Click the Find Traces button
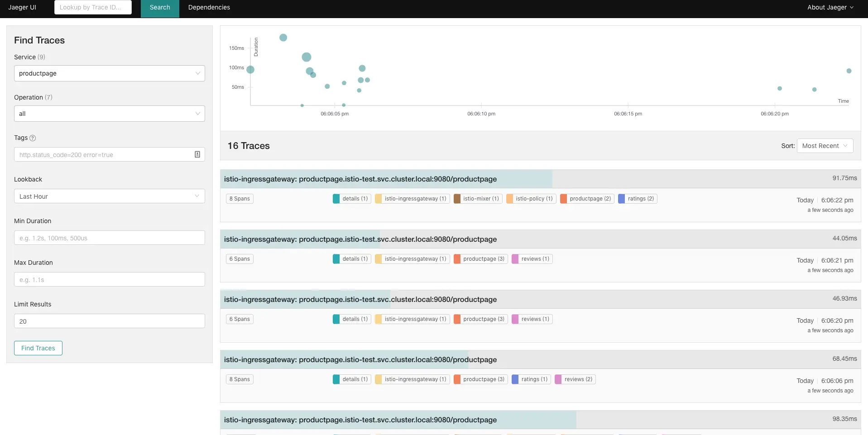 click(38, 348)
